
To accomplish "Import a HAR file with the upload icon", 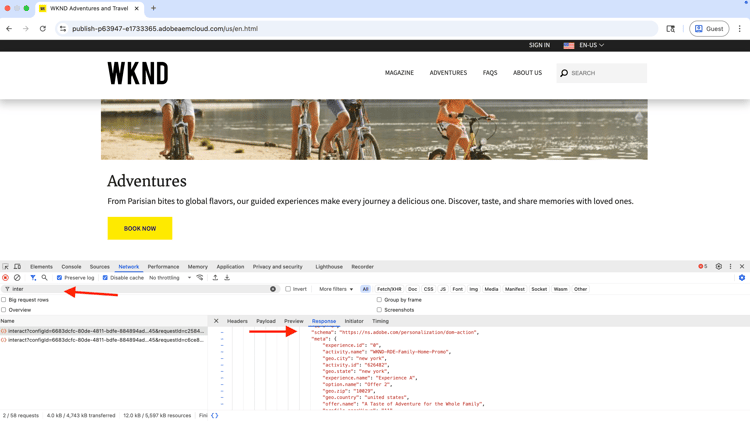I will (215, 277).
